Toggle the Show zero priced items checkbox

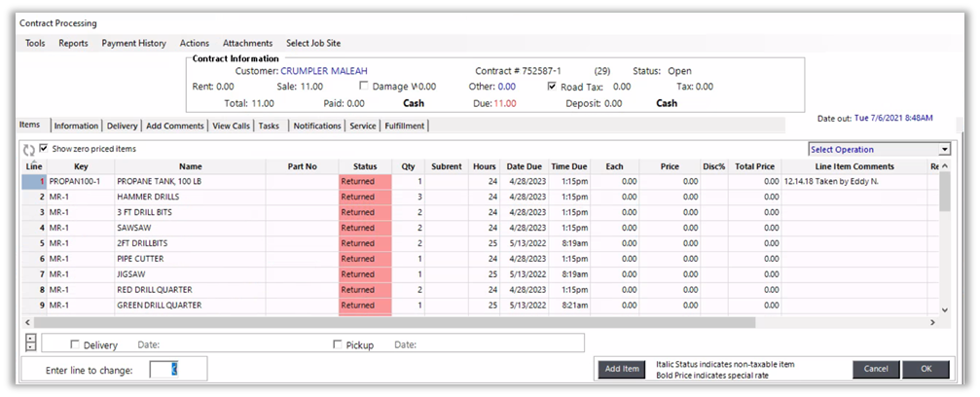coord(44,149)
